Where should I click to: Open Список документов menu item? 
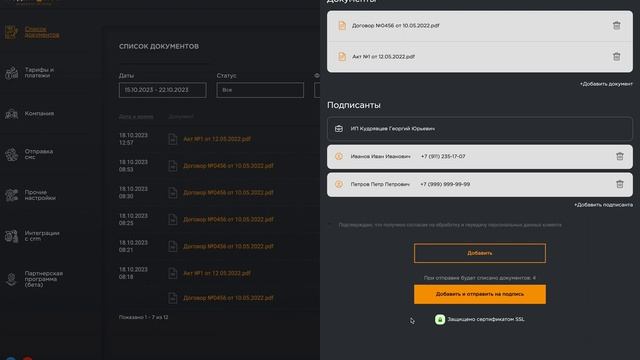[x=42, y=32]
